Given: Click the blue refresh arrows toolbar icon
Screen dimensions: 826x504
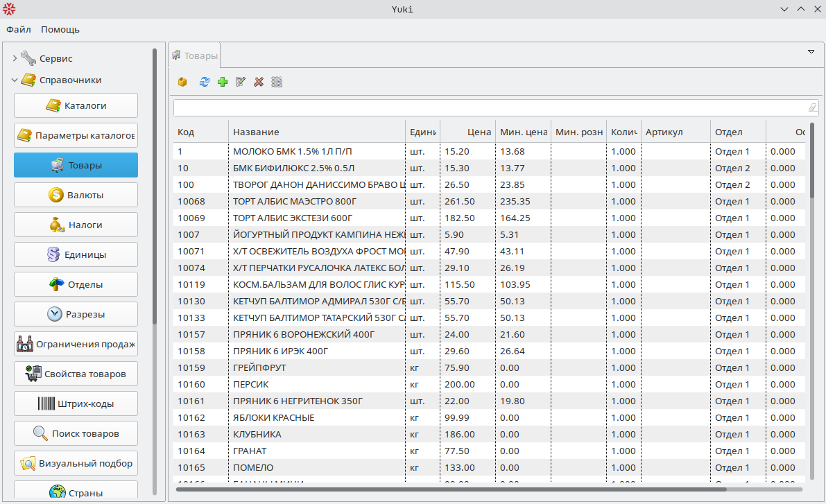Looking at the screenshot, I should click(204, 82).
